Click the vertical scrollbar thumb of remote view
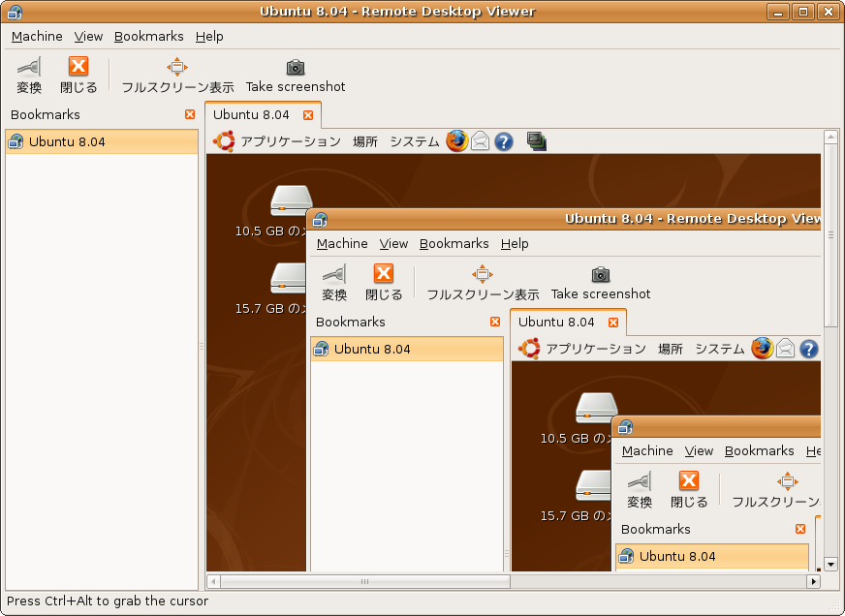Screen dimensions: 845x616 coord(830,235)
